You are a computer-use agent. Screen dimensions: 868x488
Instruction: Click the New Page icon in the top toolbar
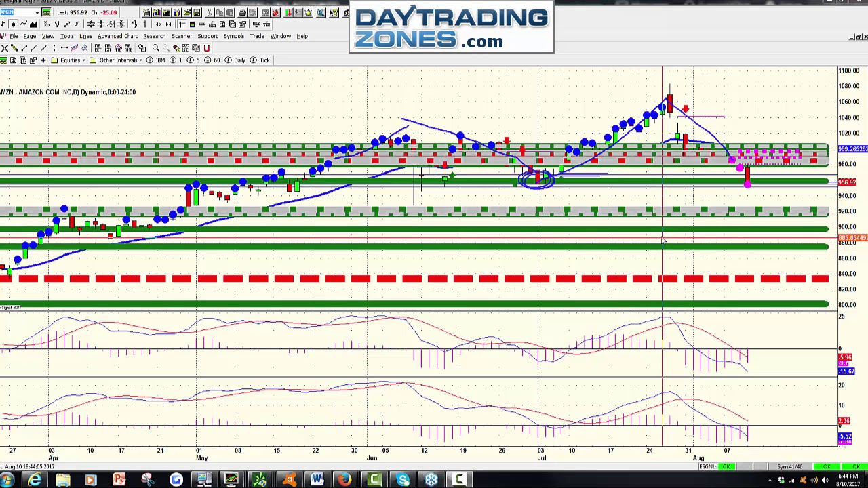click(x=146, y=12)
